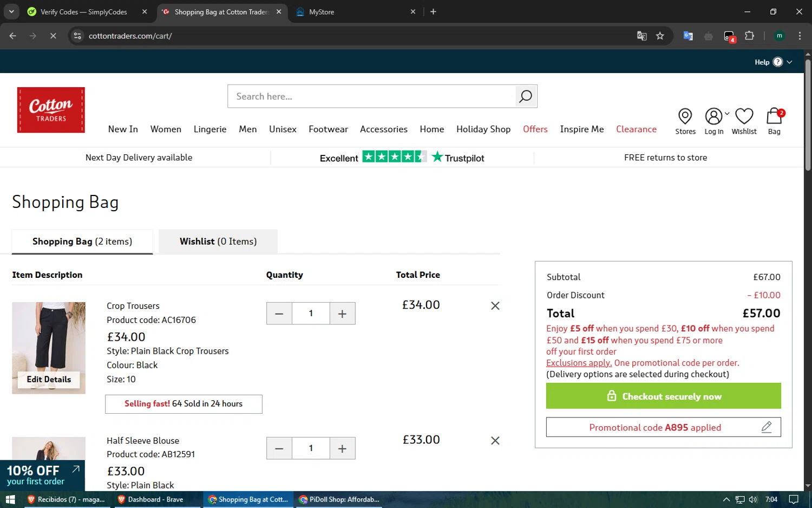812x508 pixels.
Task: Click the Crop Trousers product thumbnail
Action: pos(49,348)
